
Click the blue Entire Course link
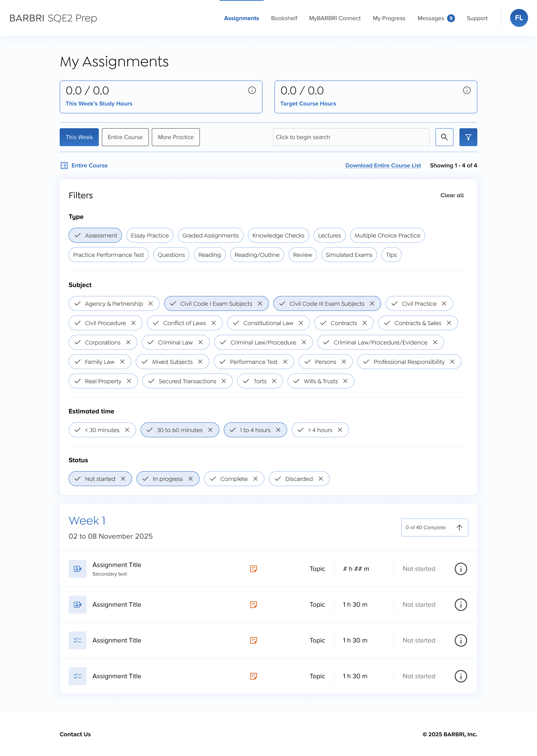pos(89,166)
